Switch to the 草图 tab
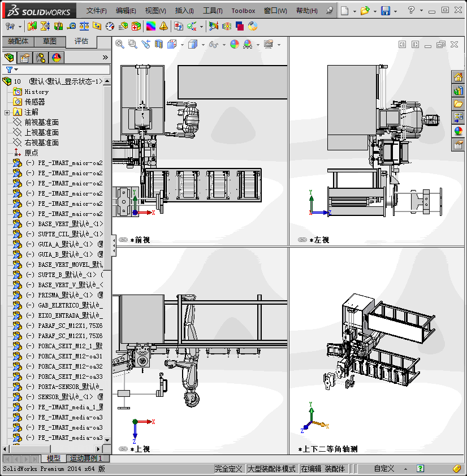The height and width of the screenshot is (476, 467). 50,41
